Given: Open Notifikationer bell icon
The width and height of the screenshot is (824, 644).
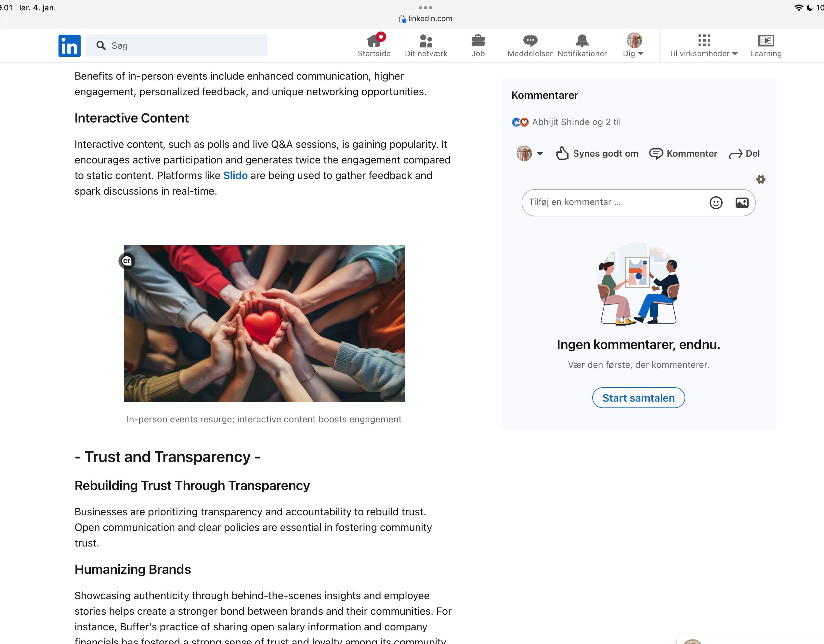Looking at the screenshot, I should point(582,41).
